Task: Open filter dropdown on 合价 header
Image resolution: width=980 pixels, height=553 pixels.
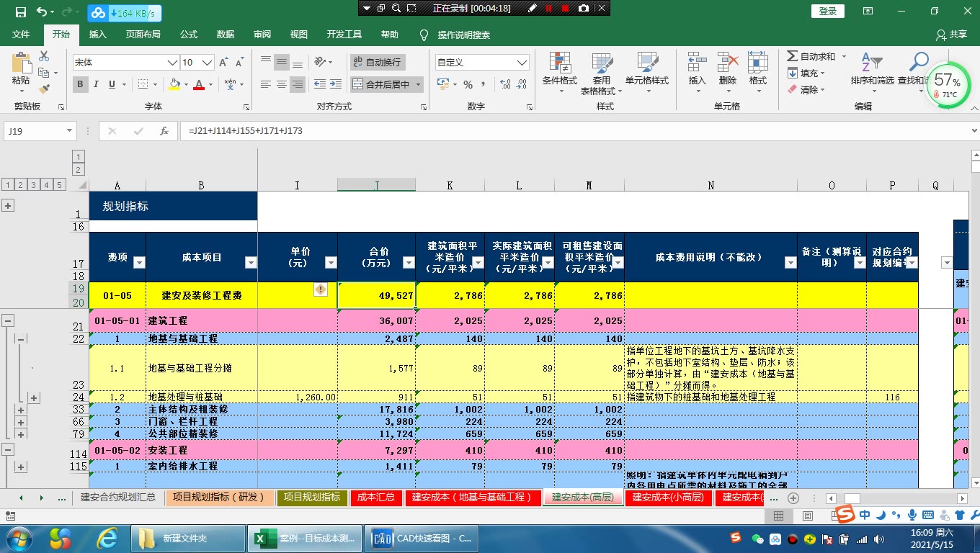Action: (409, 263)
